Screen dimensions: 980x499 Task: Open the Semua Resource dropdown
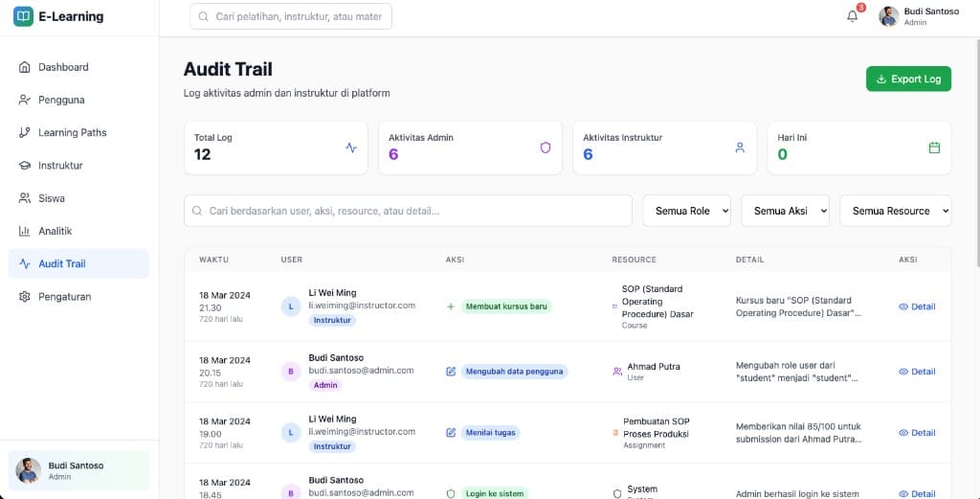896,211
